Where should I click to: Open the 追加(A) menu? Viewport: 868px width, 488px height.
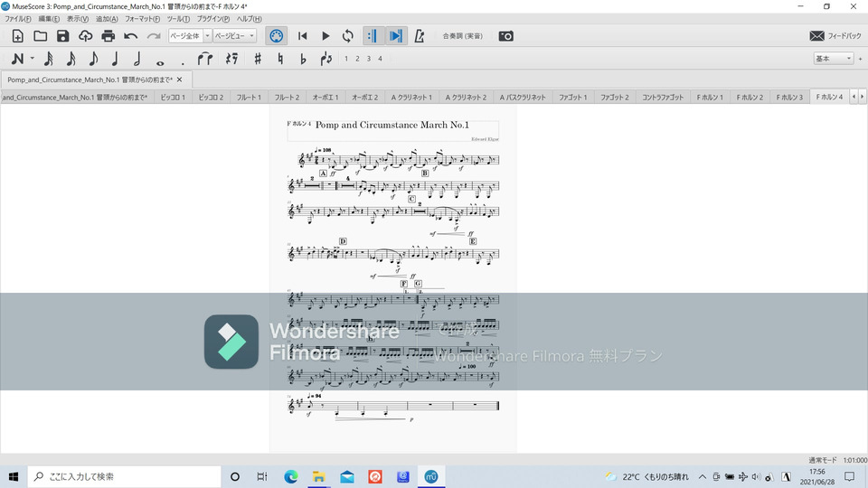[x=107, y=19]
